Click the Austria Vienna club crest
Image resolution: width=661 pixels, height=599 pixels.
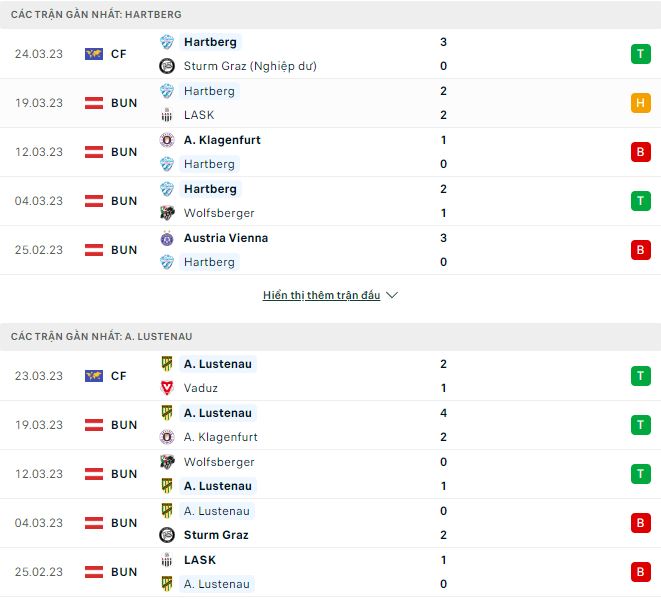[x=167, y=238]
